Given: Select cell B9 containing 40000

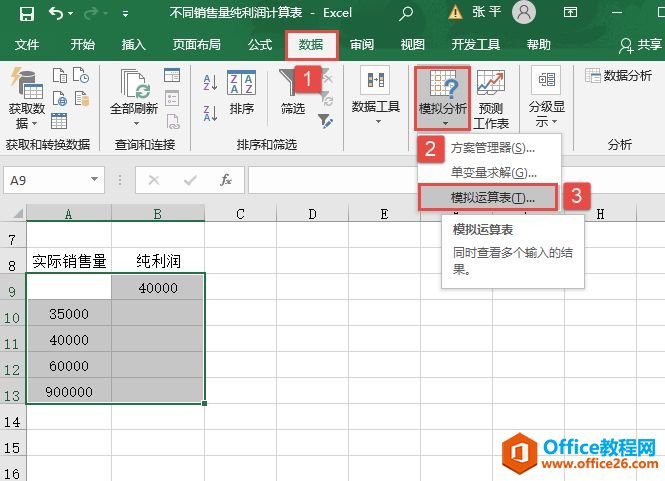Looking at the screenshot, I should (x=158, y=288).
